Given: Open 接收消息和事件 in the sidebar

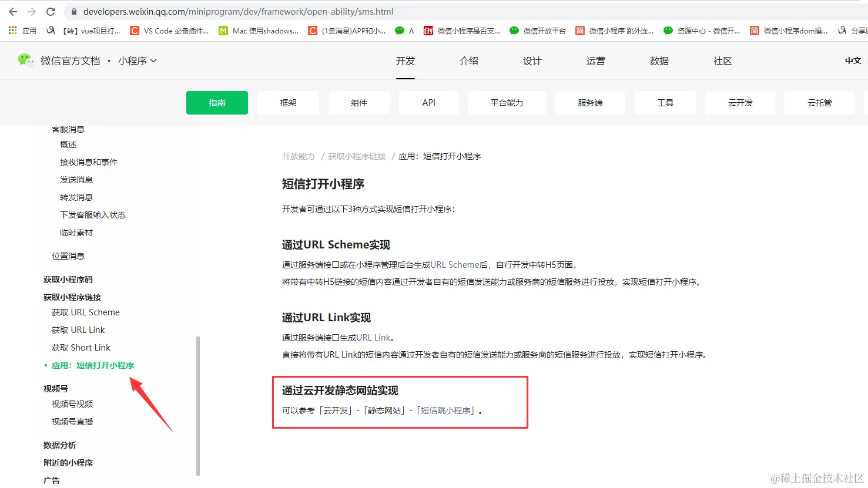Looking at the screenshot, I should [89, 162].
